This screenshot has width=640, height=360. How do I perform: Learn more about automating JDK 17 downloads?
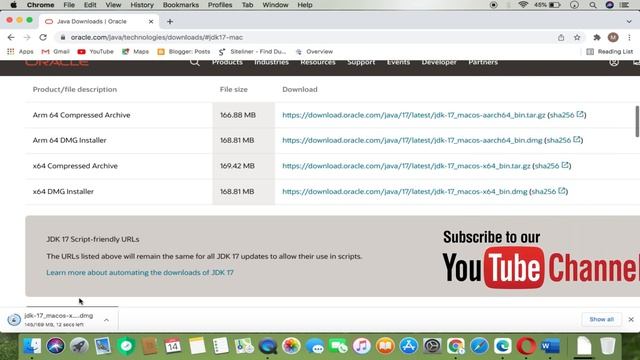pyautogui.click(x=140, y=272)
